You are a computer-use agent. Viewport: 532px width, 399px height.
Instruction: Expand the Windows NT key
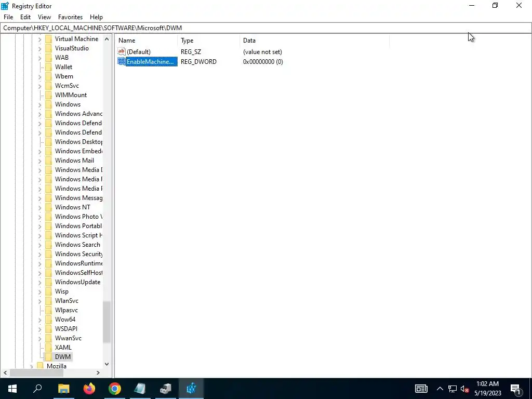click(x=39, y=207)
